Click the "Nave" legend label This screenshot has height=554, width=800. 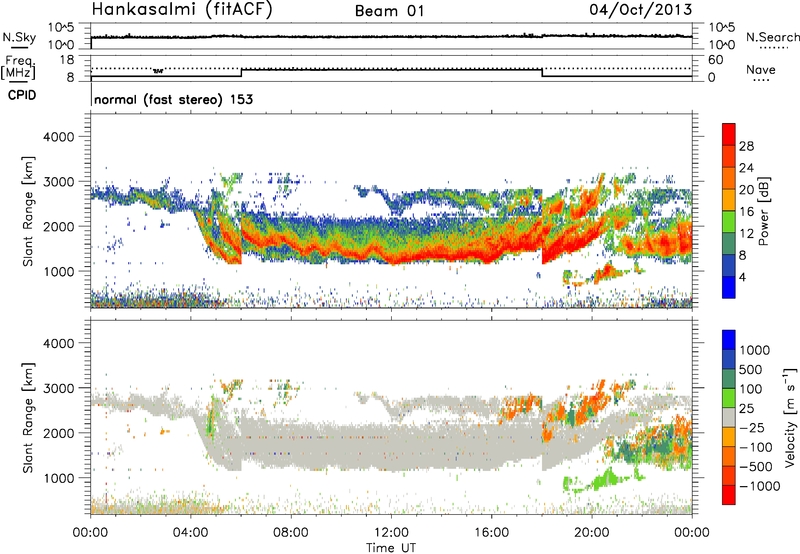click(761, 69)
